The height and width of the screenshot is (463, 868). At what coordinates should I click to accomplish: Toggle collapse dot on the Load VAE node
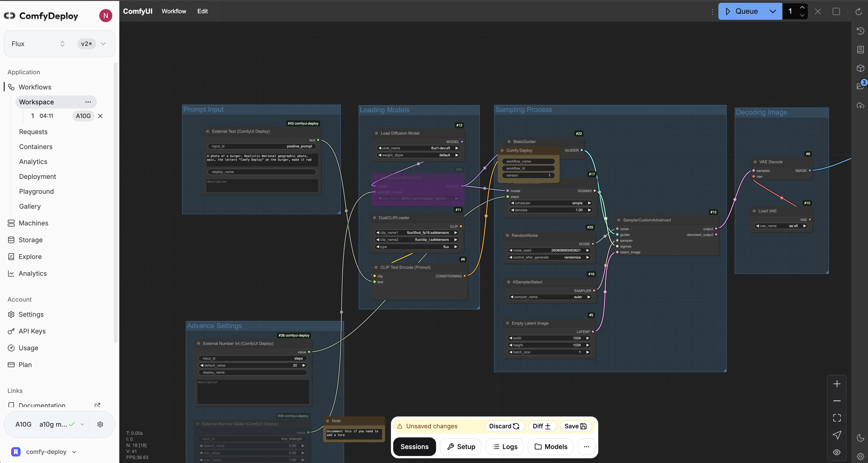point(754,211)
